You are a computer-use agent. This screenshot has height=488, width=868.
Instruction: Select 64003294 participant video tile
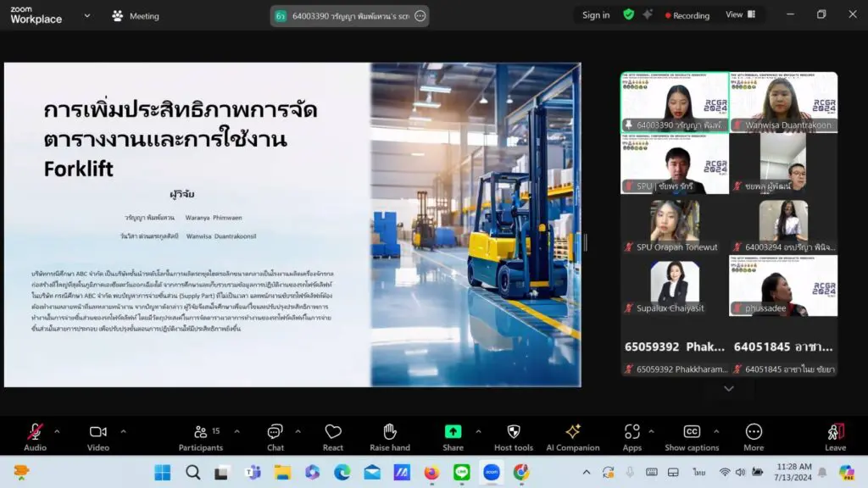pyautogui.click(x=783, y=225)
